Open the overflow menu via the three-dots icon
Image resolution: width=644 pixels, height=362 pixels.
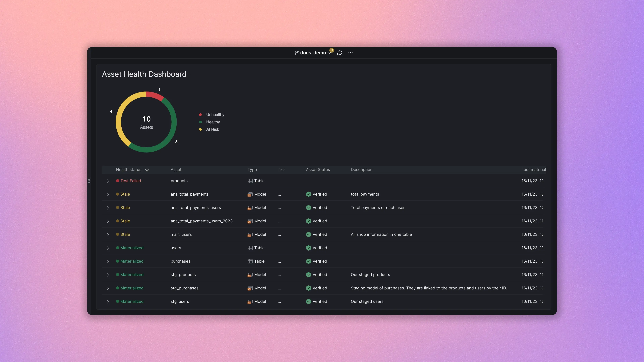tap(350, 52)
